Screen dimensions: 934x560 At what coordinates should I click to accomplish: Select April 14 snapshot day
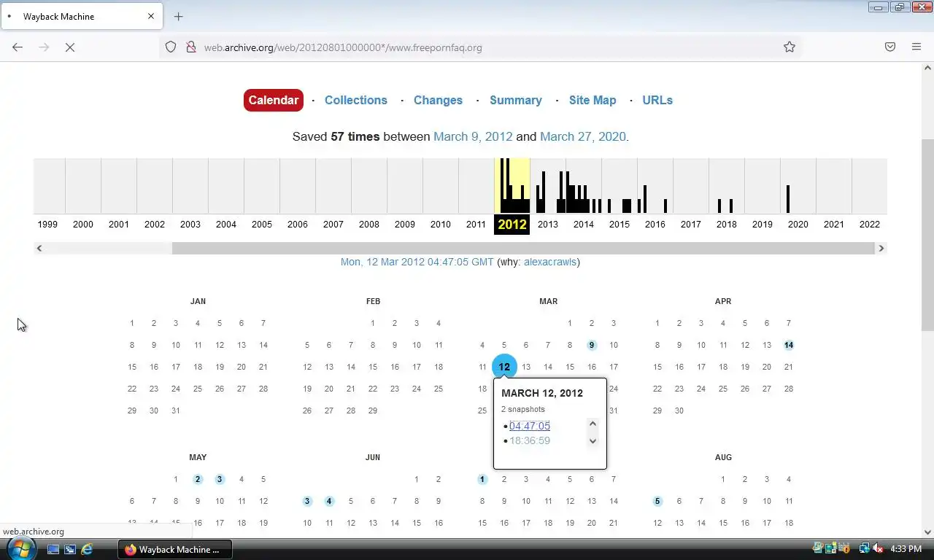coord(789,345)
